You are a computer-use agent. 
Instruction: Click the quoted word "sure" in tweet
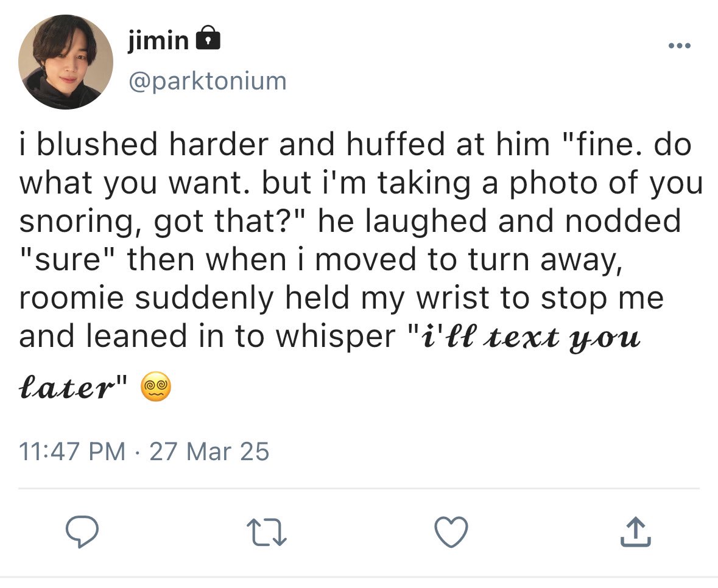coord(68,259)
